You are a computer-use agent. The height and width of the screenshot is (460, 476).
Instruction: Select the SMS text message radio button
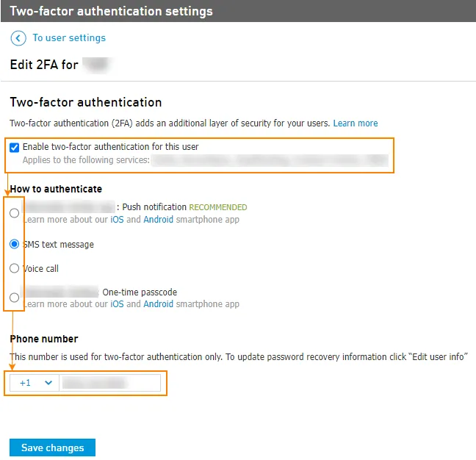[14, 244]
